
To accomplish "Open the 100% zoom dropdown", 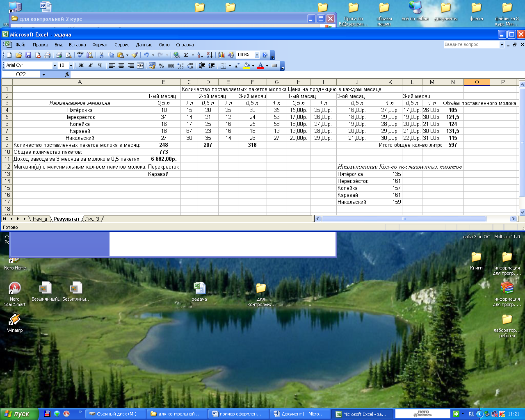I will point(257,55).
